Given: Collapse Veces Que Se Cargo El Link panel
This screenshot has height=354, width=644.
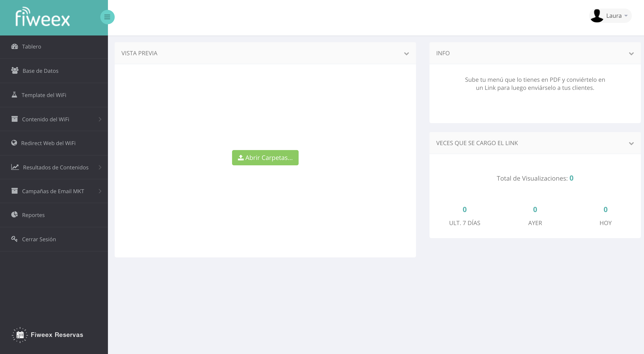Looking at the screenshot, I should (x=631, y=143).
